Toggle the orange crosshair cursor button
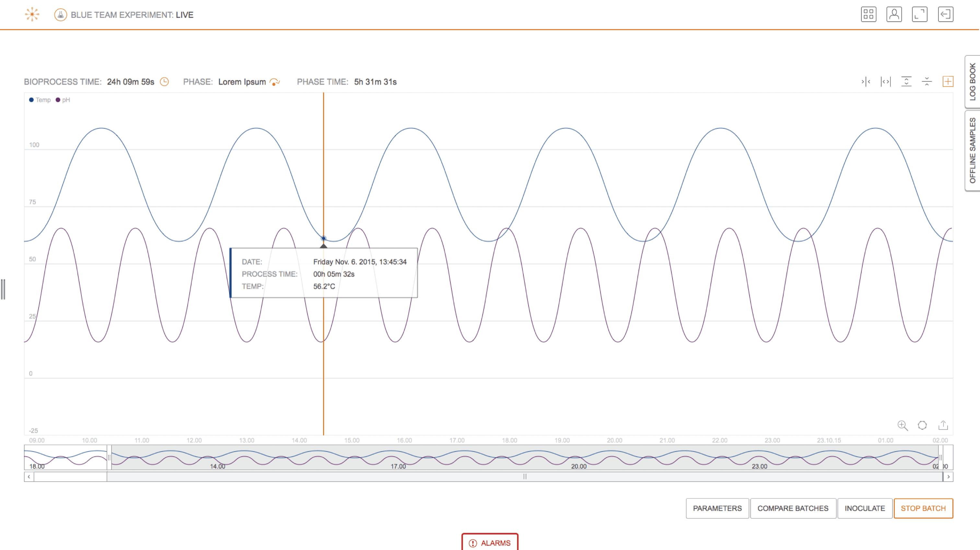The image size is (980, 550). coord(948,81)
